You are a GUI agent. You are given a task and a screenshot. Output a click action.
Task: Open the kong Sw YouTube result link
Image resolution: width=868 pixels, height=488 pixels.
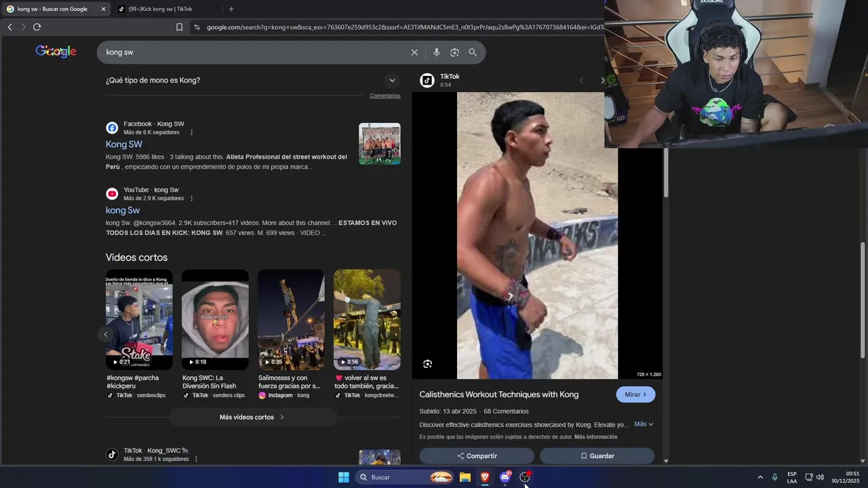coord(123,210)
